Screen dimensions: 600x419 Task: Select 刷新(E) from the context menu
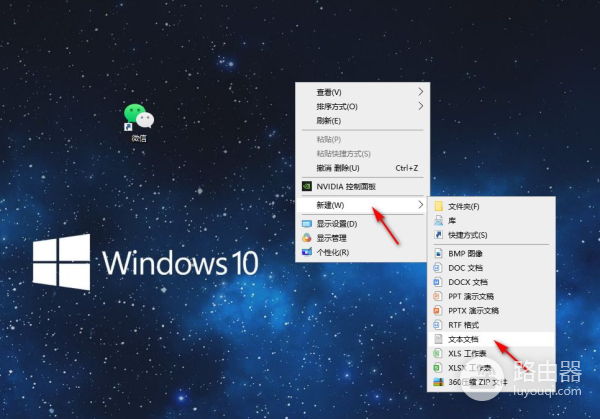[329, 120]
